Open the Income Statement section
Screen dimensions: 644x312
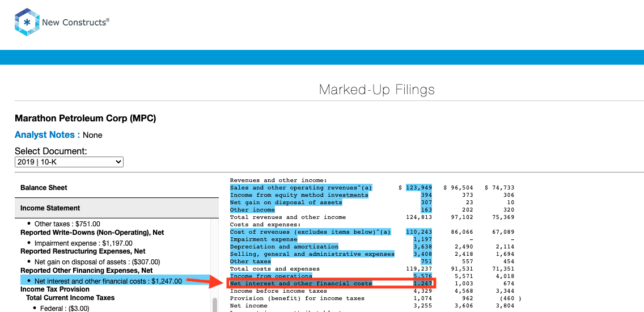[117, 208]
